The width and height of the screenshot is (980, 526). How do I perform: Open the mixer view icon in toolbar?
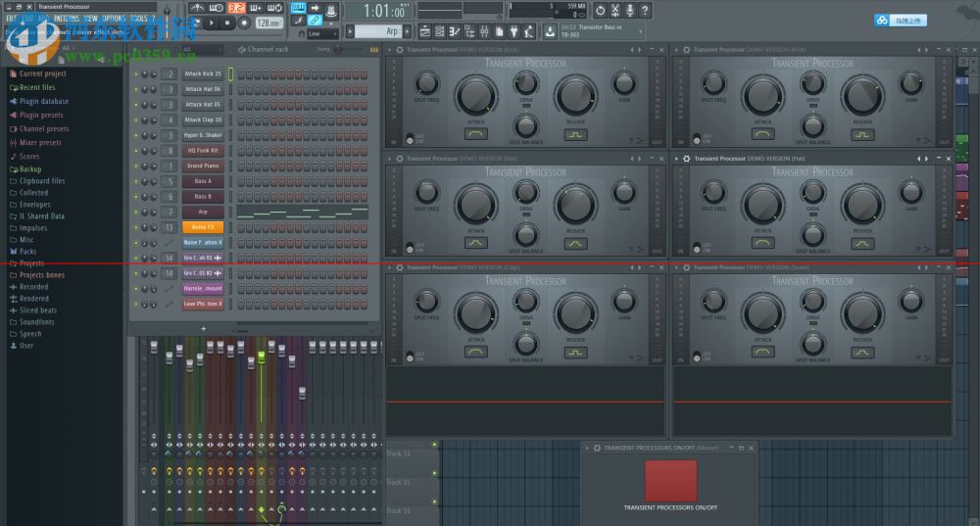pos(484,31)
